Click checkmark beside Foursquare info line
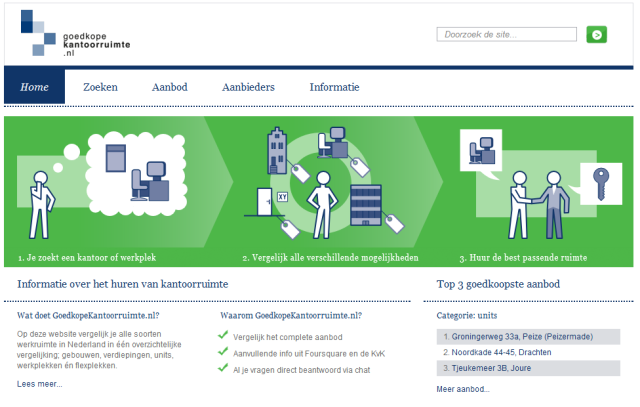The height and width of the screenshot is (407, 640). coord(224,353)
